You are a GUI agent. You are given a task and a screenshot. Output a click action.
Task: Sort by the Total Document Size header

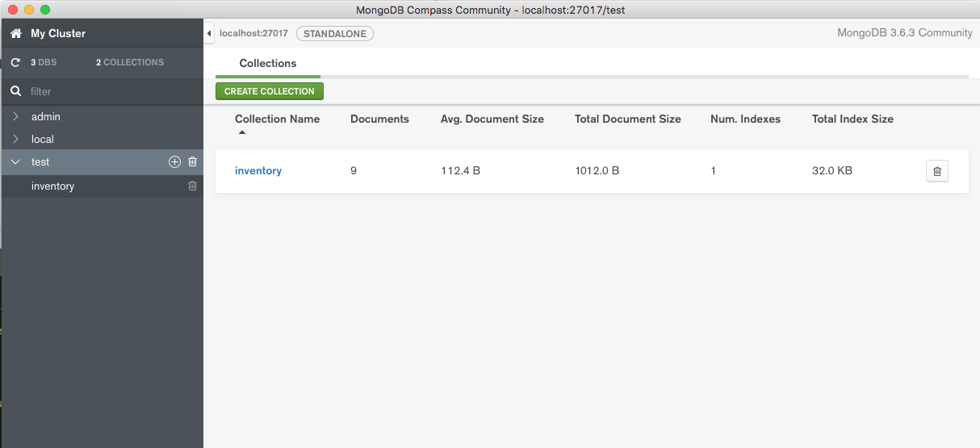[x=628, y=119]
